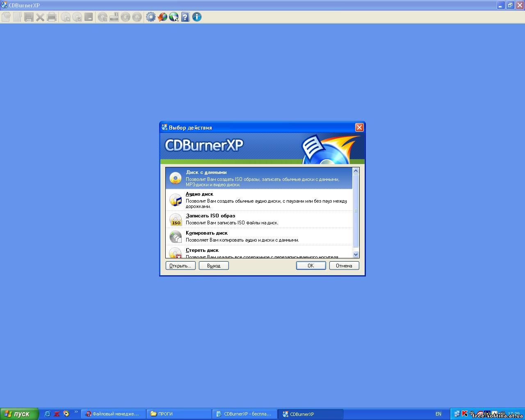Click the Kaspersky tray icon
Image resolution: width=525 pixels, height=420 pixels.
click(x=464, y=413)
